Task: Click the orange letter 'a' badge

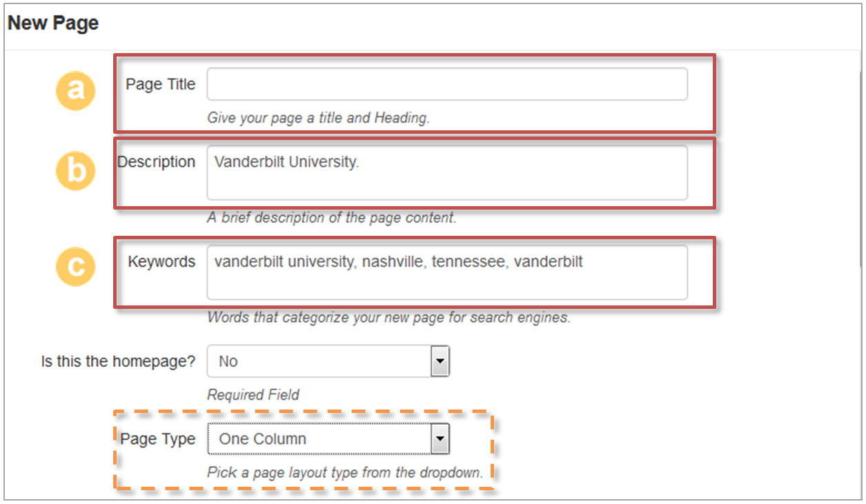Action: (75, 88)
